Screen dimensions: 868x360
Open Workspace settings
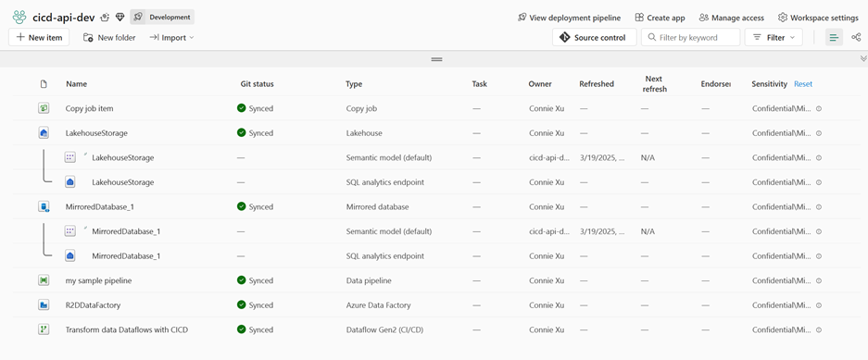[x=818, y=18]
